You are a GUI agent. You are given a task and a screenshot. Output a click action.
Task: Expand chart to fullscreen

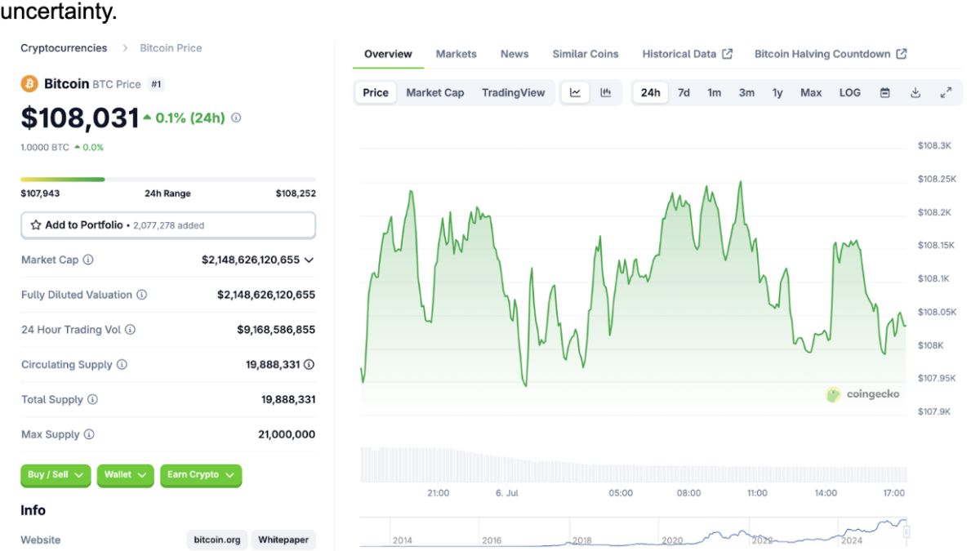tap(946, 92)
